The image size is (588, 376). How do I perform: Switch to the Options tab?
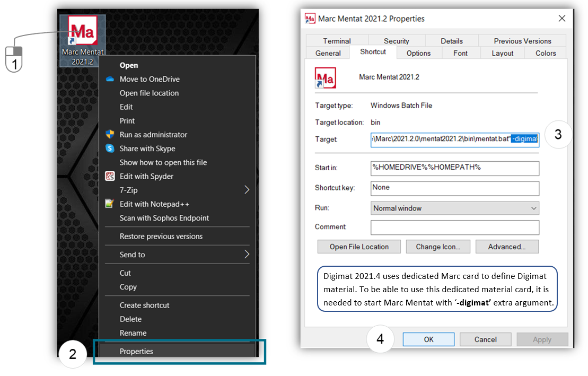pos(418,53)
